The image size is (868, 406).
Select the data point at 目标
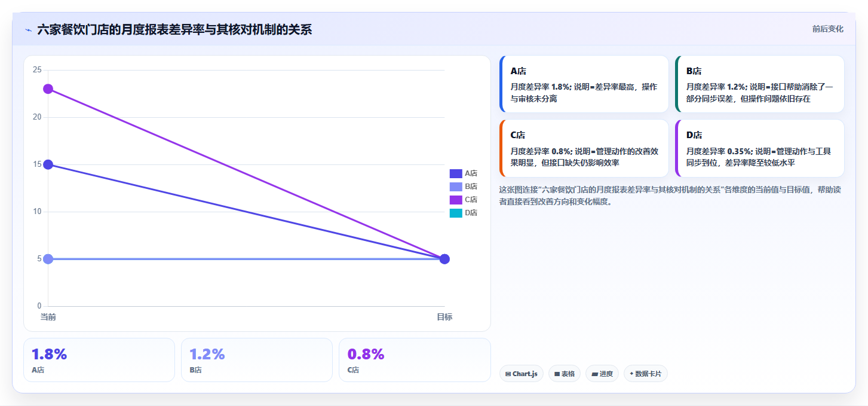[444, 259]
